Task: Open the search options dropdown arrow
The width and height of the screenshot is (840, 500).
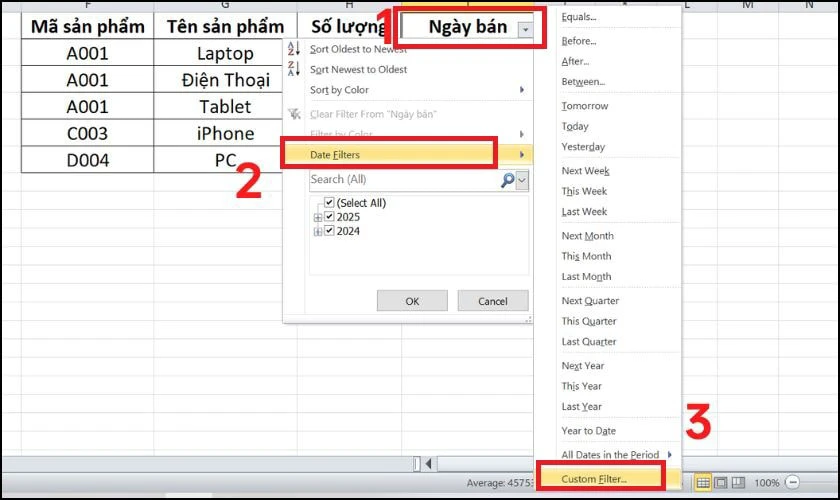Action: (522, 181)
